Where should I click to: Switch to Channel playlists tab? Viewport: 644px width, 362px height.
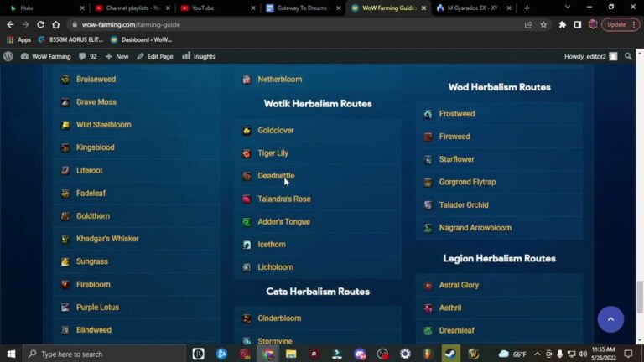pyautogui.click(x=132, y=8)
